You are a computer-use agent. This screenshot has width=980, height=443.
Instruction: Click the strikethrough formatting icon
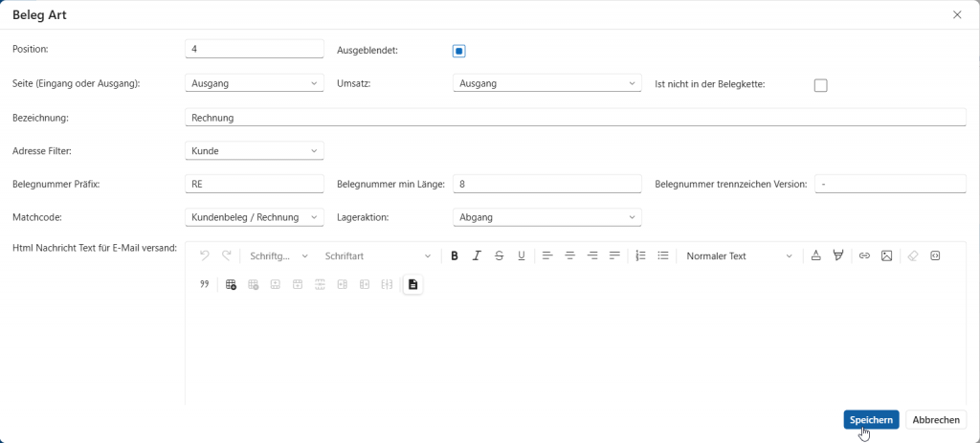coord(499,255)
